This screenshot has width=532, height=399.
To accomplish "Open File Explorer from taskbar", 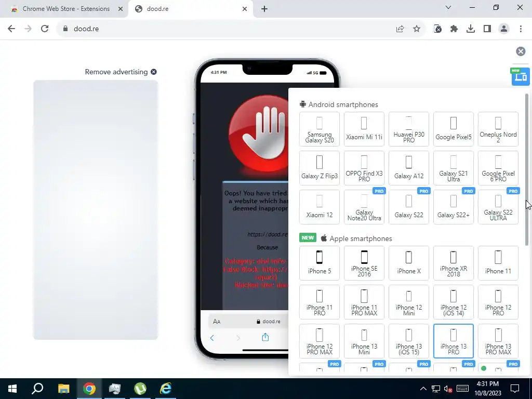I will point(63,389).
